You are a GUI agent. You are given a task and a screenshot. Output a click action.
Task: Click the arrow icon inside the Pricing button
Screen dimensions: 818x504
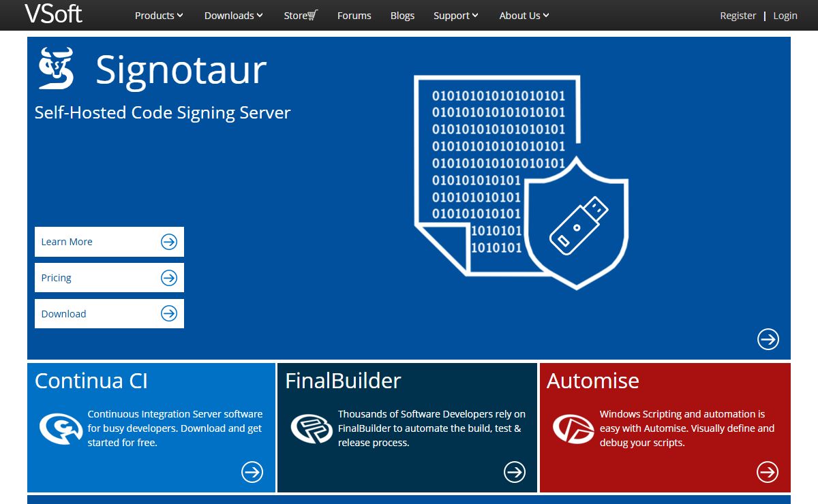pos(168,277)
